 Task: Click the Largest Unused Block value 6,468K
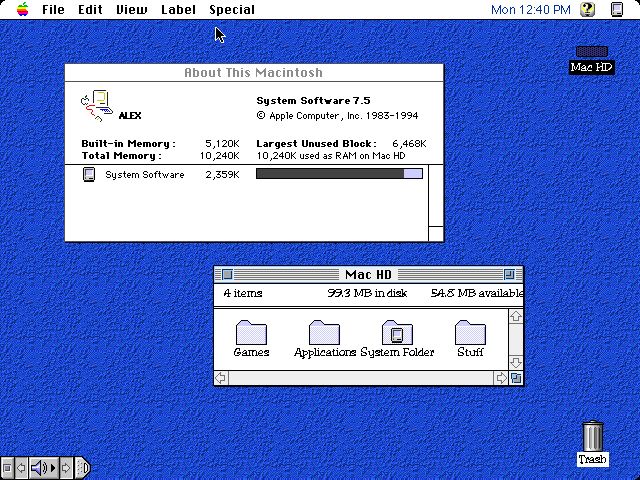pyautogui.click(x=409, y=144)
